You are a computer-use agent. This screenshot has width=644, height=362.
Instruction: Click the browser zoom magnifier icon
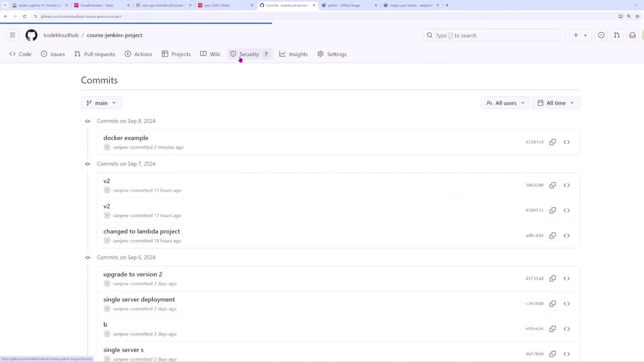[x=629, y=16]
